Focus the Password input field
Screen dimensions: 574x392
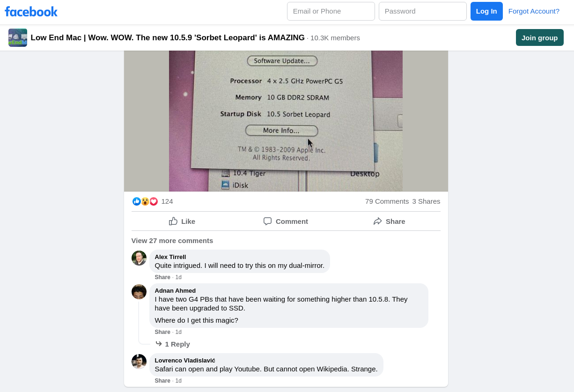(x=423, y=11)
